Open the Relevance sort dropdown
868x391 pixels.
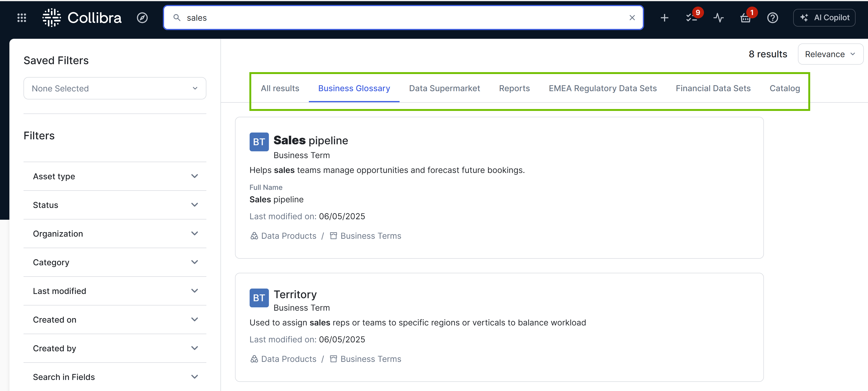click(x=830, y=54)
